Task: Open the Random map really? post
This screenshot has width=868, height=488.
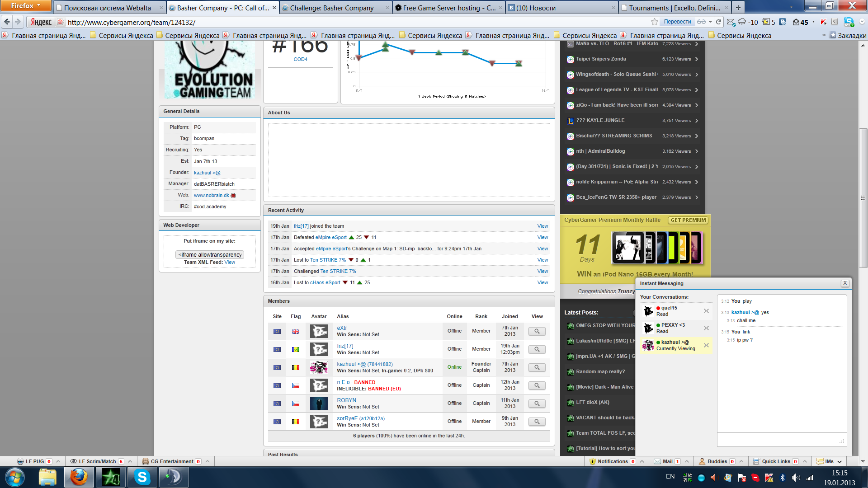Action: [600, 371]
